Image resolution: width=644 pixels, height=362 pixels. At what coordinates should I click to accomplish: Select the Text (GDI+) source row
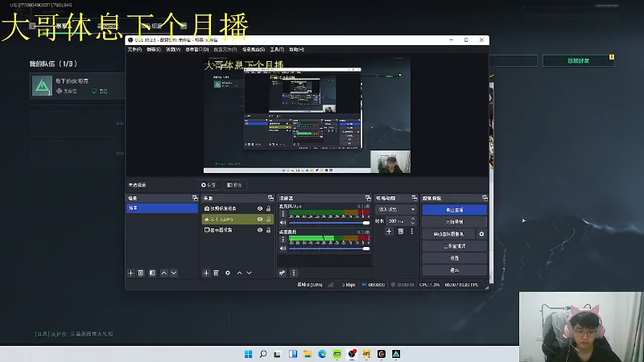(x=237, y=219)
